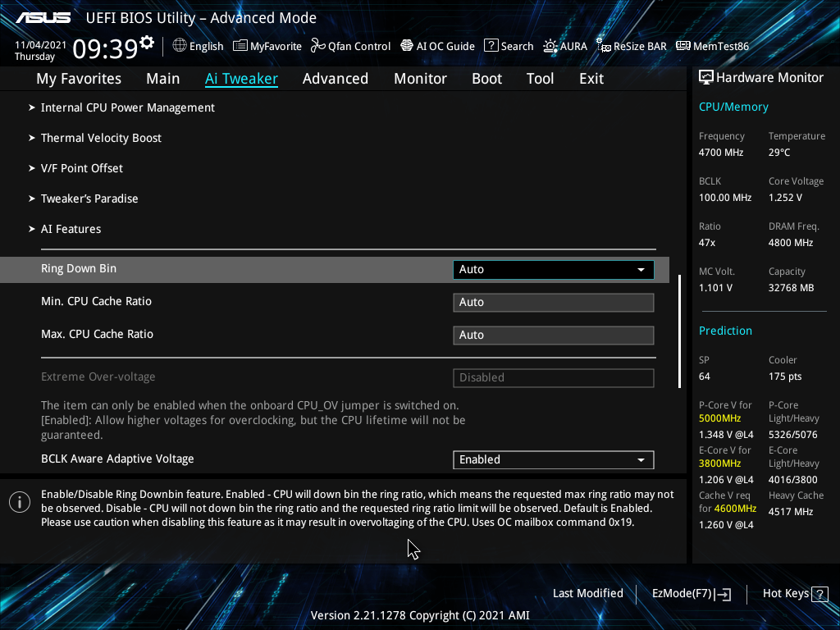Select the Max. CPU Cache Ratio label
Image resolution: width=840 pixels, height=630 pixels.
click(98, 335)
